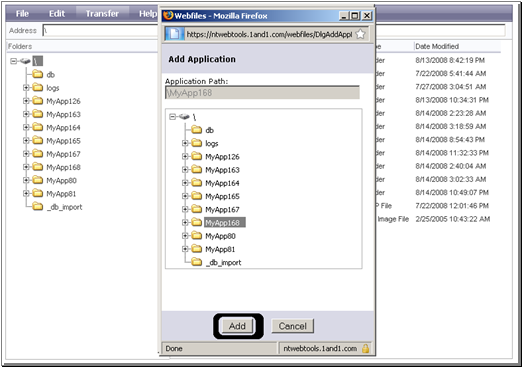522x367 pixels.
Task: Expand the logs folder in the dialog tree
Action: tap(185, 143)
